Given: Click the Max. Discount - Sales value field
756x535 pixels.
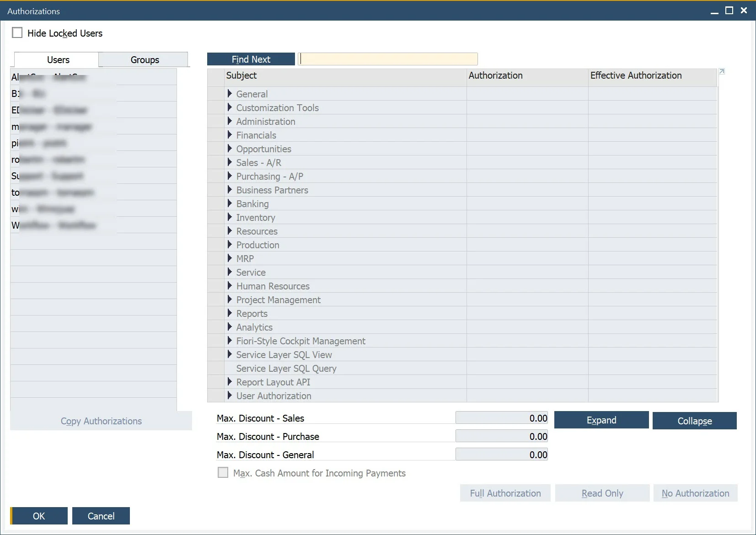Looking at the screenshot, I should [501, 418].
